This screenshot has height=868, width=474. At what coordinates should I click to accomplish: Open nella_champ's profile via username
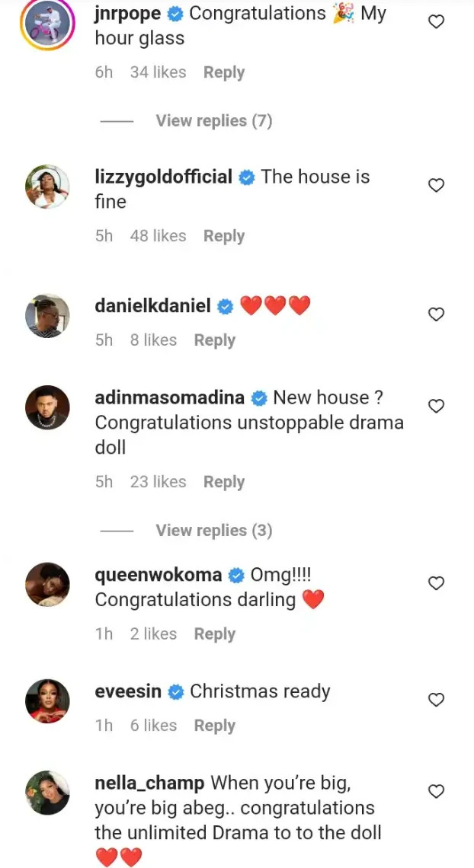coord(149,783)
